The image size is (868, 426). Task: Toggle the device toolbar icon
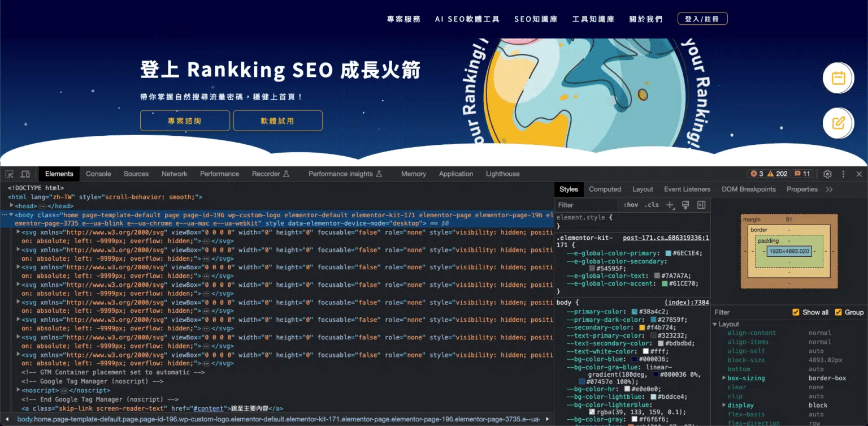[x=25, y=174]
